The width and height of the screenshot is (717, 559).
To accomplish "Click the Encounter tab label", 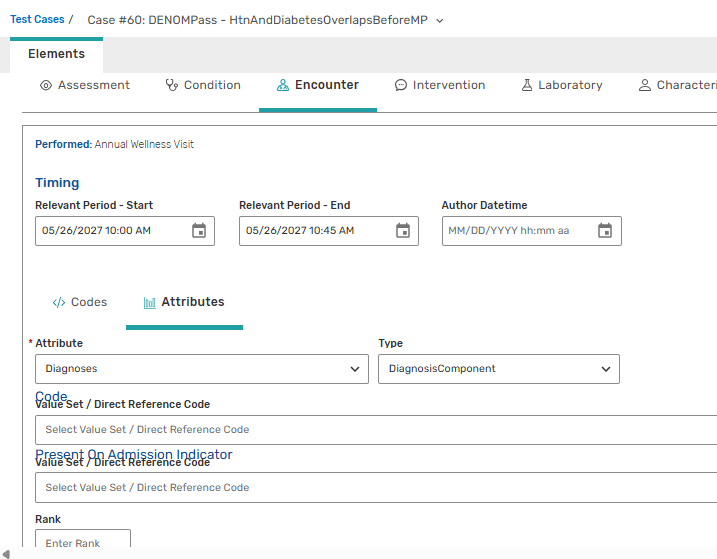I will pyautogui.click(x=326, y=86).
